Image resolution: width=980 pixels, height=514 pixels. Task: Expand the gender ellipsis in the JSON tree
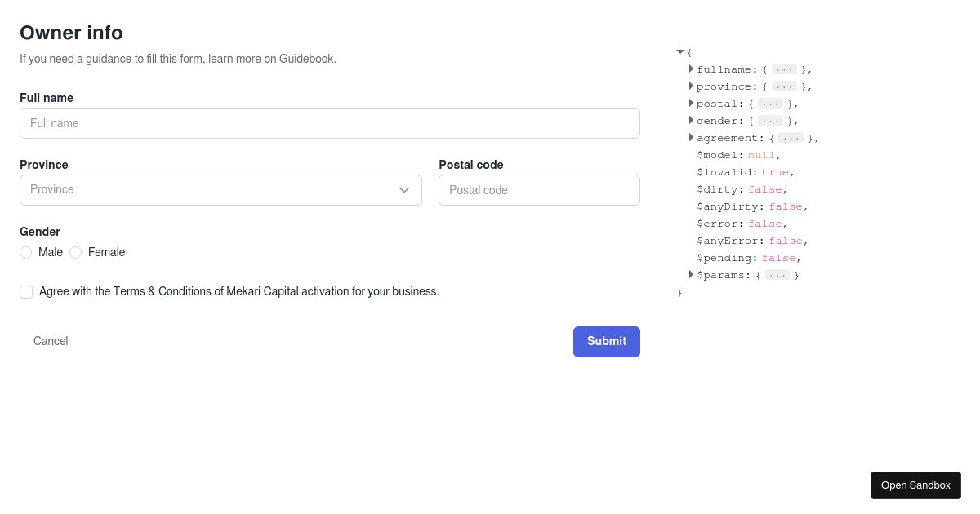pyautogui.click(x=768, y=121)
